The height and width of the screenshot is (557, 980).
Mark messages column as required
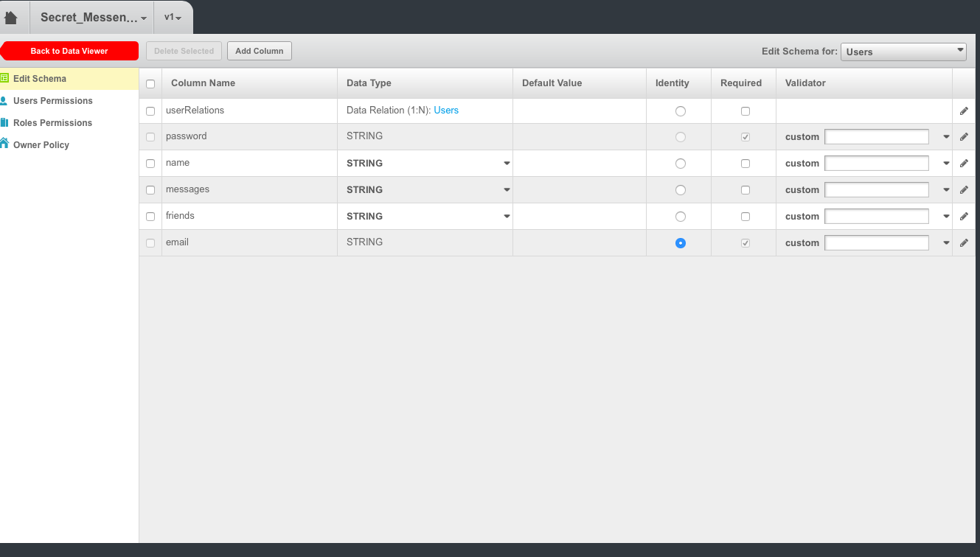[746, 190]
